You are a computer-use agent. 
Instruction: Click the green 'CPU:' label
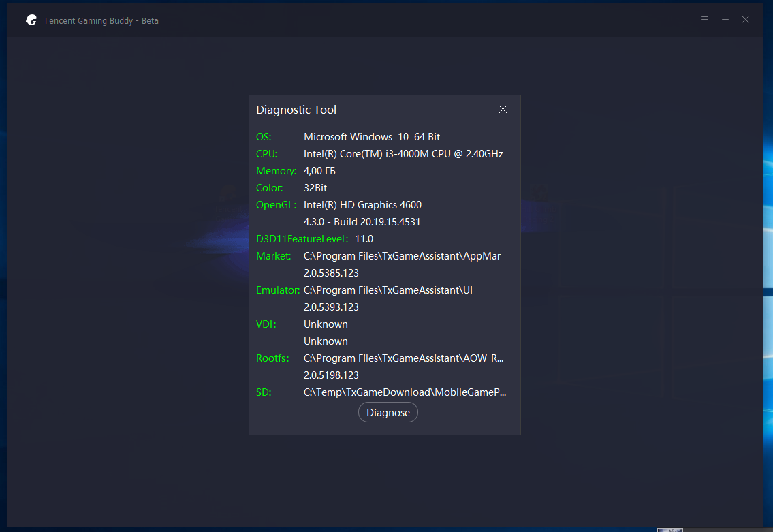click(267, 154)
